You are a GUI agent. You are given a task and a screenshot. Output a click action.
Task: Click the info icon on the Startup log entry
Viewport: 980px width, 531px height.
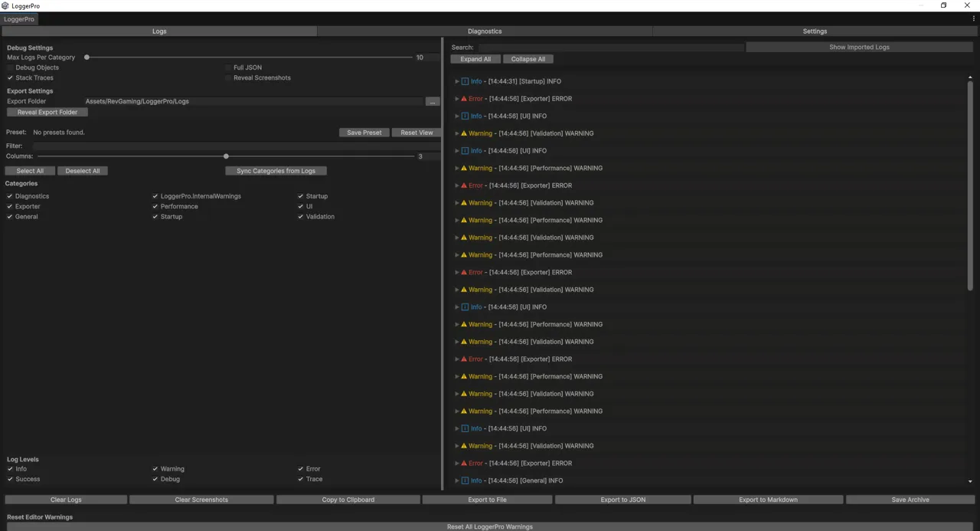pyautogui.click(x=465, y=81)
